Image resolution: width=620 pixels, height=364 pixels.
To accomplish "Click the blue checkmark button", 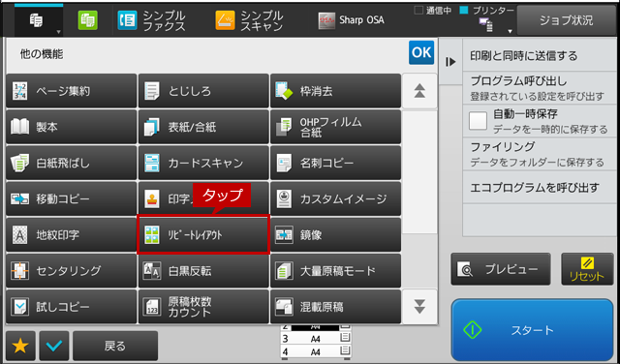I will pyautogui.click(x=54, y=346).
